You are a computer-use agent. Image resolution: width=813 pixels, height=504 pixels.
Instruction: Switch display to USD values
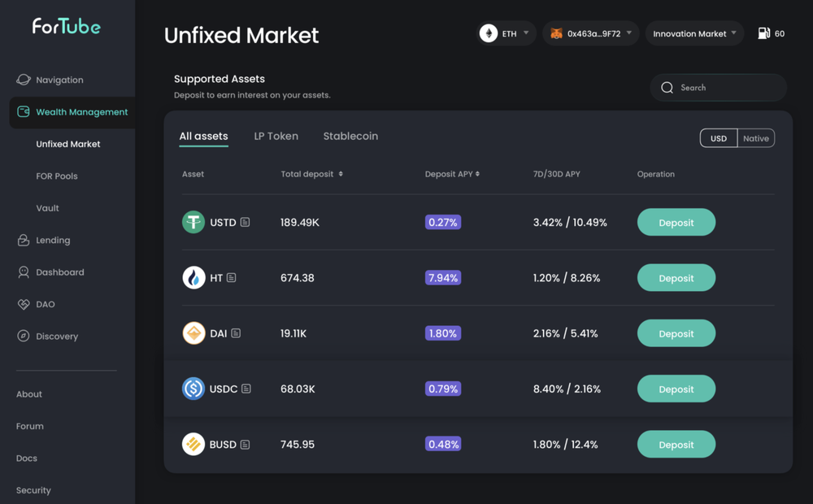719,138
